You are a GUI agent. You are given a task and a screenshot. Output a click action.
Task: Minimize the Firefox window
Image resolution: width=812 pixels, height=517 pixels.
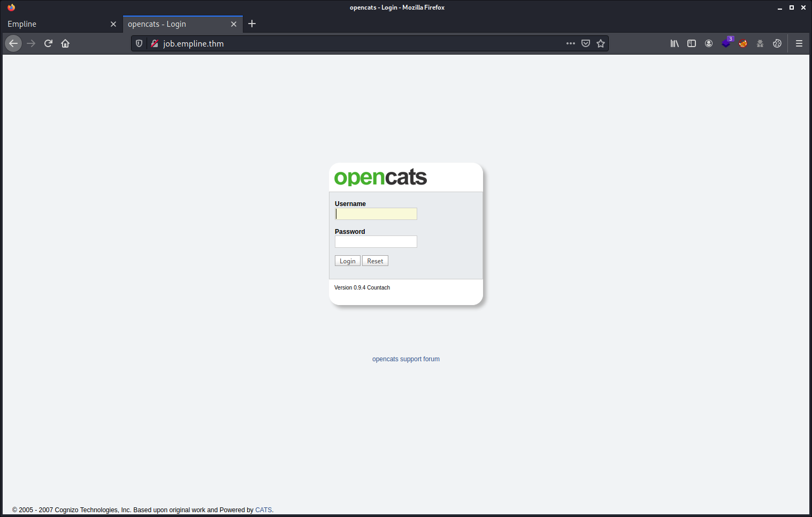point(780,7)
